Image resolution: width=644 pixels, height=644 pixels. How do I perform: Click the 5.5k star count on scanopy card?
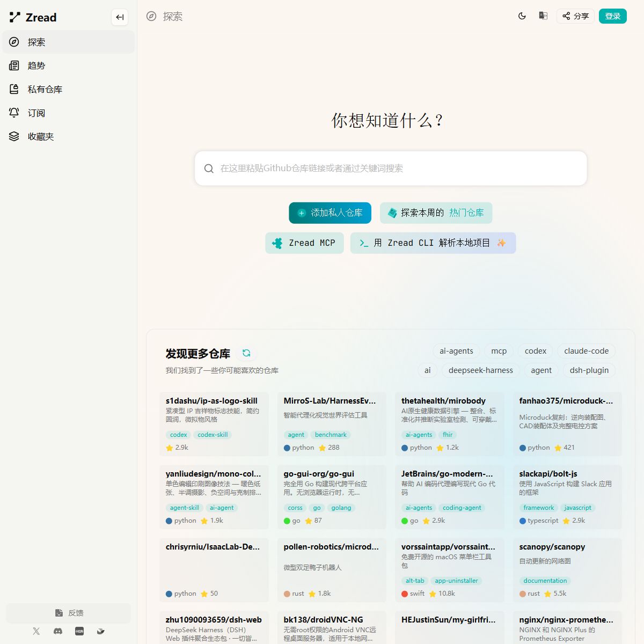pyautogui.click(x=555, y=594)
